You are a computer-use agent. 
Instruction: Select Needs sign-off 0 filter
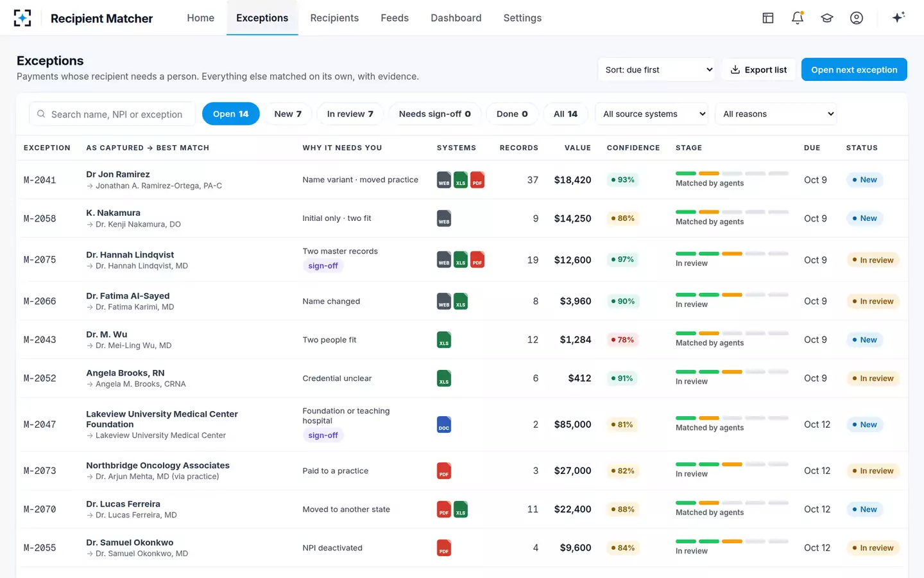coord(435,114)
